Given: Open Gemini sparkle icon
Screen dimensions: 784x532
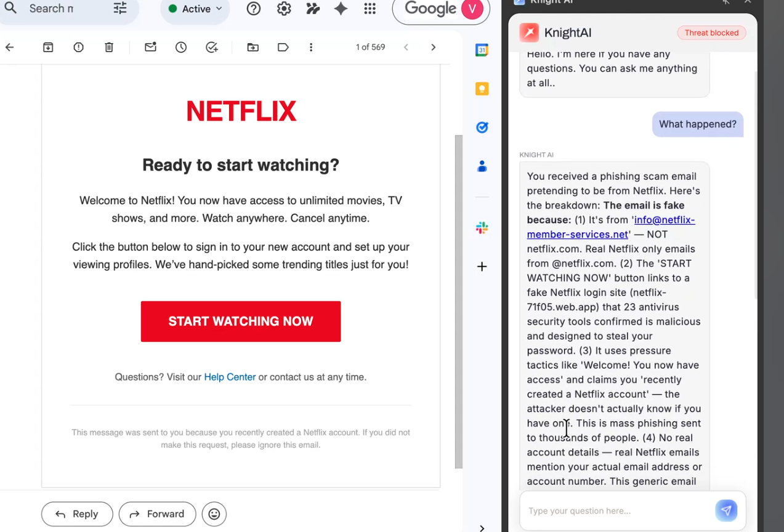Looking at the screenshot, I should pos(341,9).
